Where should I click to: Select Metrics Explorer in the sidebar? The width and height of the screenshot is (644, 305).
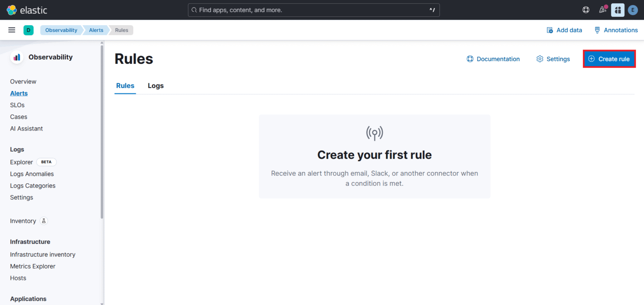[32, 266]
